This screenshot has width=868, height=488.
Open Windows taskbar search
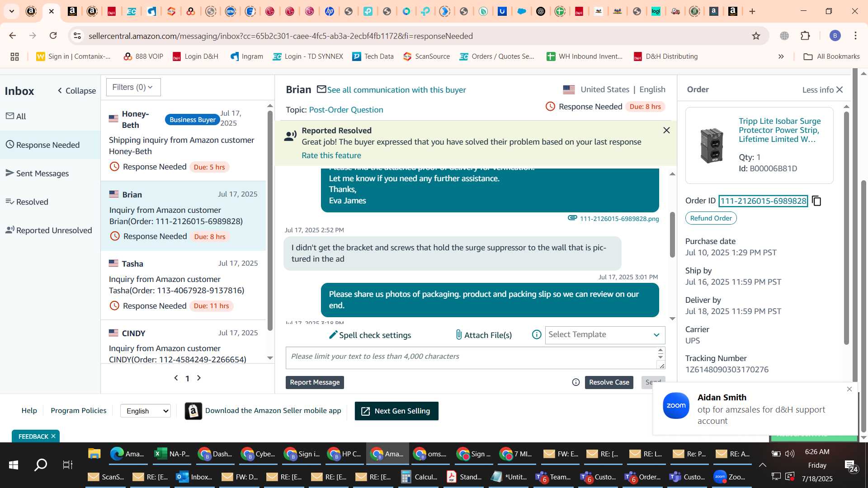[x=41, y=465]
